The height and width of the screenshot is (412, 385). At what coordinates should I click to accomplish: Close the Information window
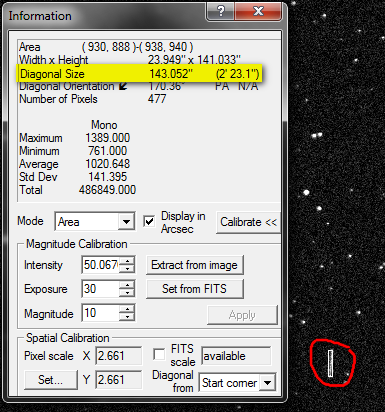259,12
